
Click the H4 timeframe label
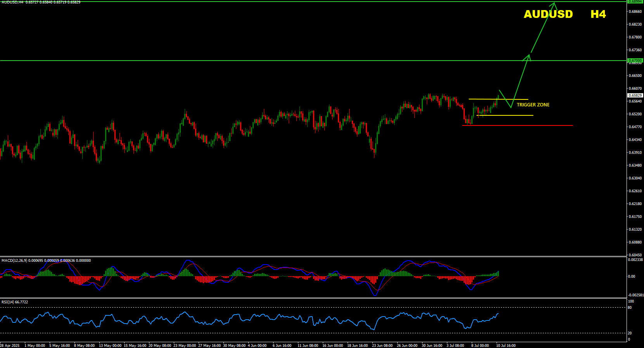click(598, 14)
